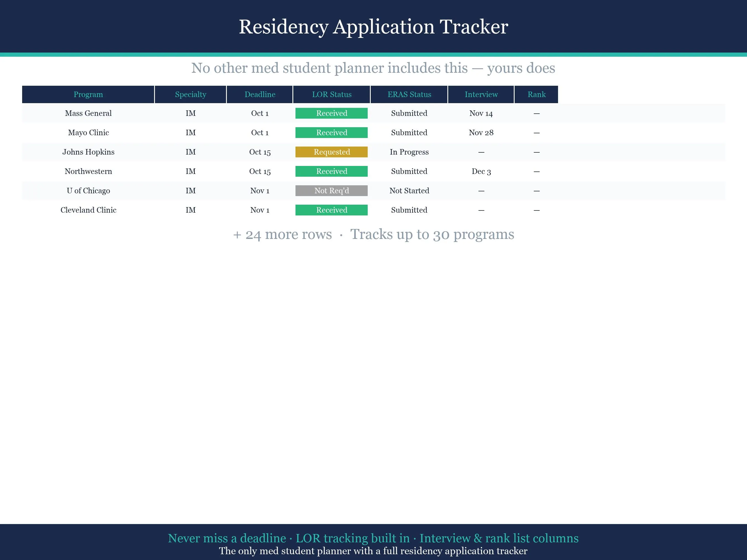Select the U of Chicago program cell
This screenshot has width=747, height=560.
click(88, 191)
